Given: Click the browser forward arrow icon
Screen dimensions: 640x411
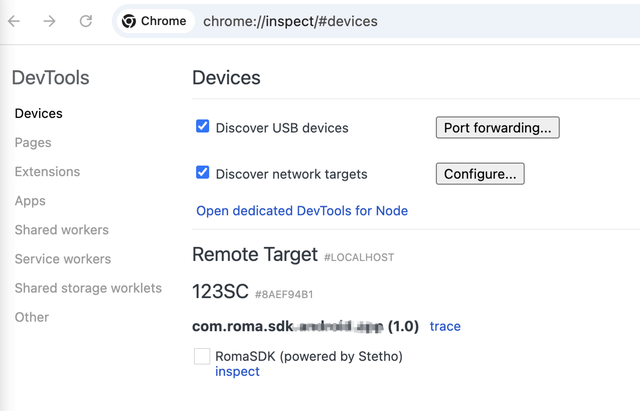Looking at the screenshot, I should click(49, 21).
